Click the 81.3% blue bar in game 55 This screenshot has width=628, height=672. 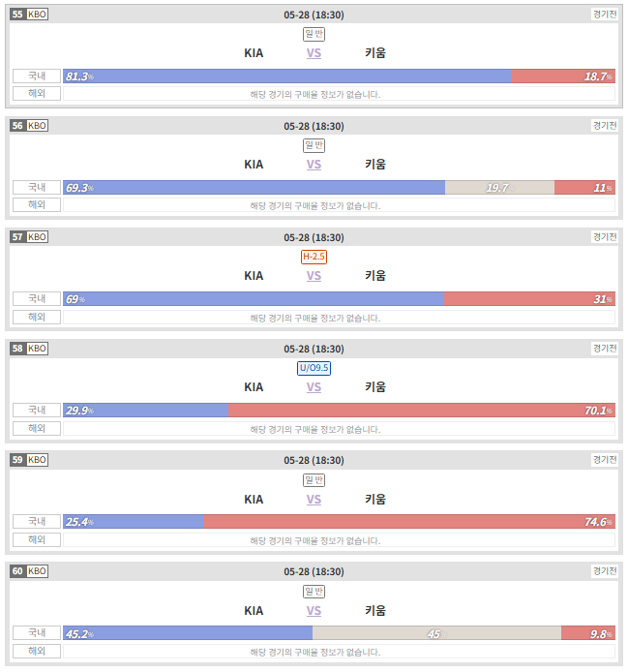click(287, 76)
